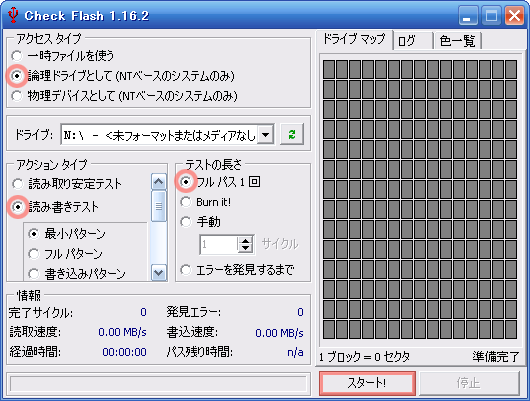
Task: Click the パス残り時間 n/a value
Action: coord(295,352)
